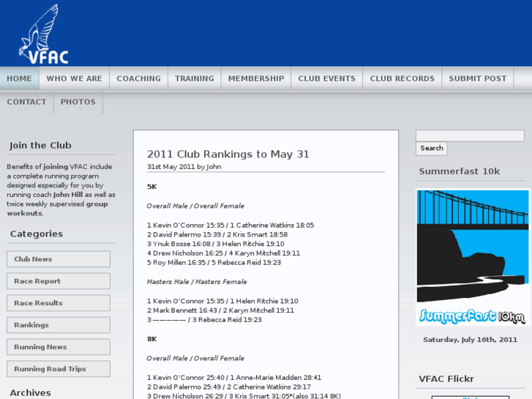
Task: Click the bold John Hill coach name
Action: (68, 195)
